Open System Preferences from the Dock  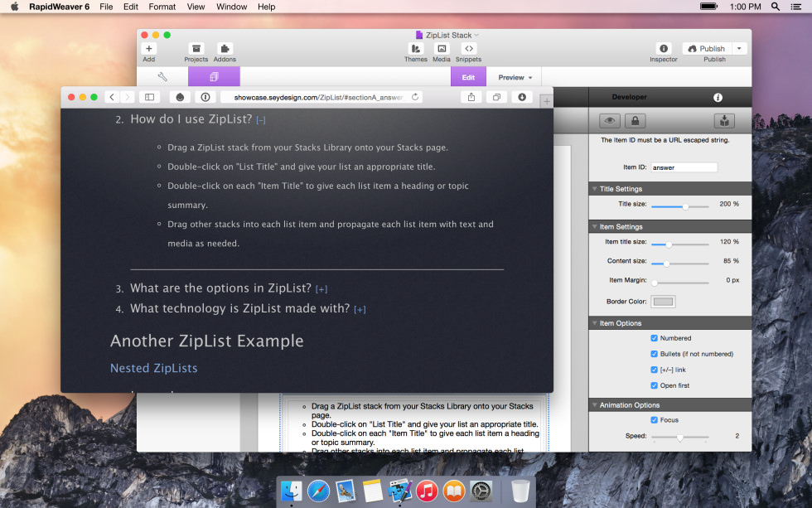(481, 491)
